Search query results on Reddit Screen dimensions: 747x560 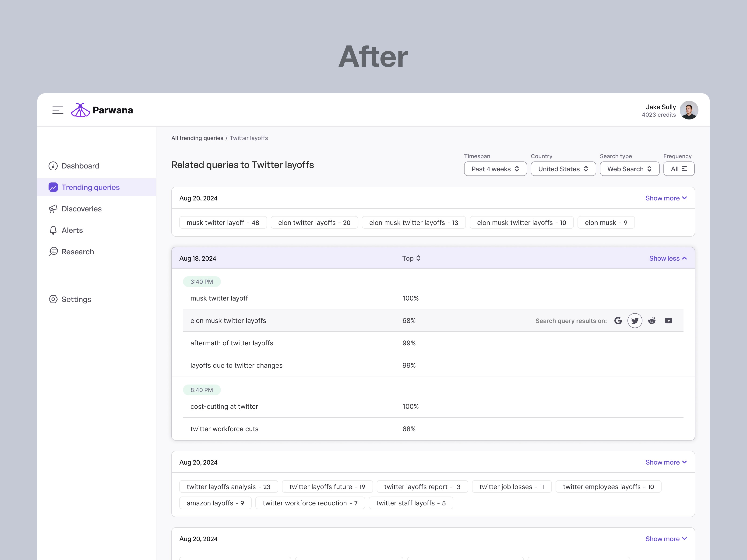652,320
